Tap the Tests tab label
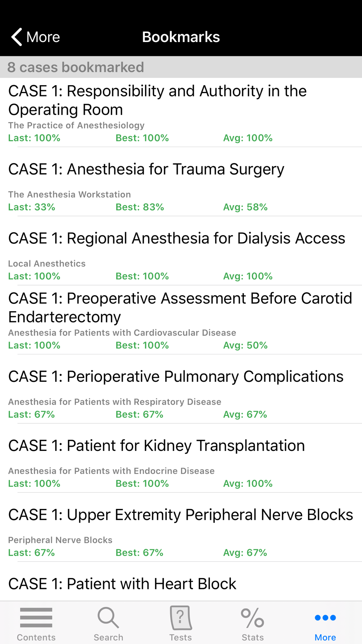Image resolution: width=362 pixels, height=644 pixels. click(x=181, y=637)
